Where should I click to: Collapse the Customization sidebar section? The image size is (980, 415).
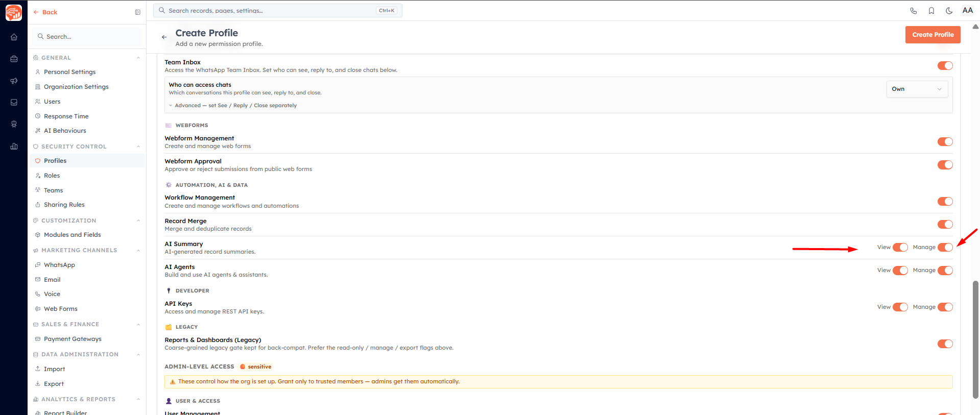[x=138, y=221]
